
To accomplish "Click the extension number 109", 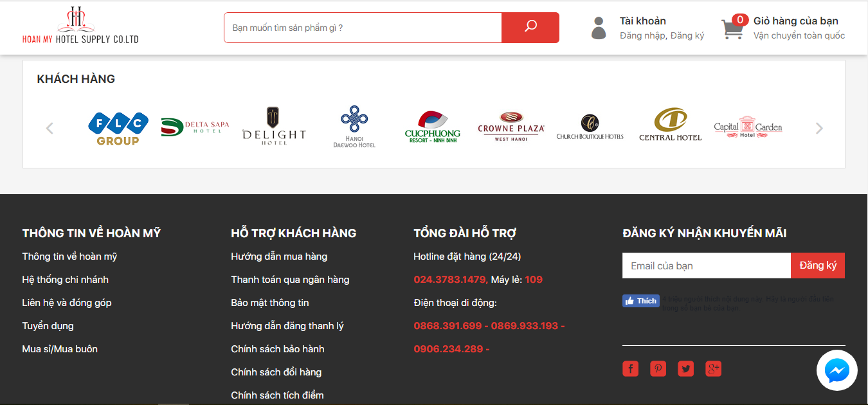I will click(x=534, y=280).
